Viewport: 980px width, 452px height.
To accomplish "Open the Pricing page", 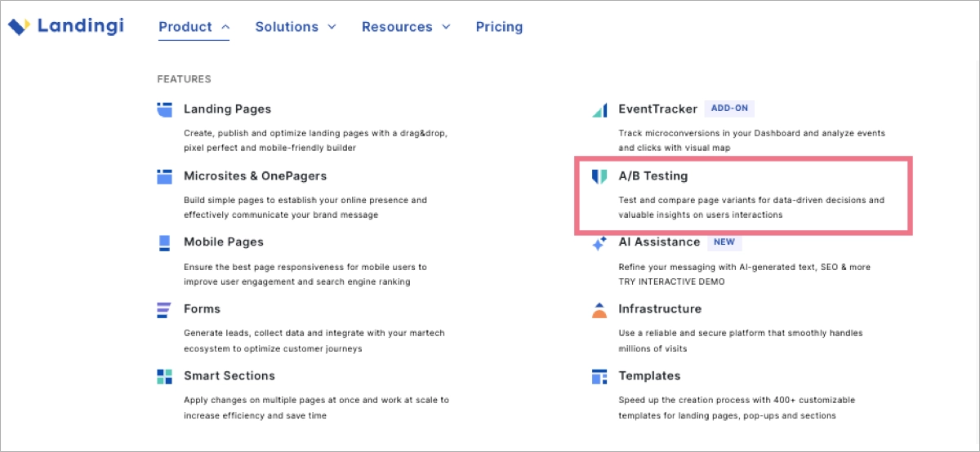I will (x=499, y=27).
